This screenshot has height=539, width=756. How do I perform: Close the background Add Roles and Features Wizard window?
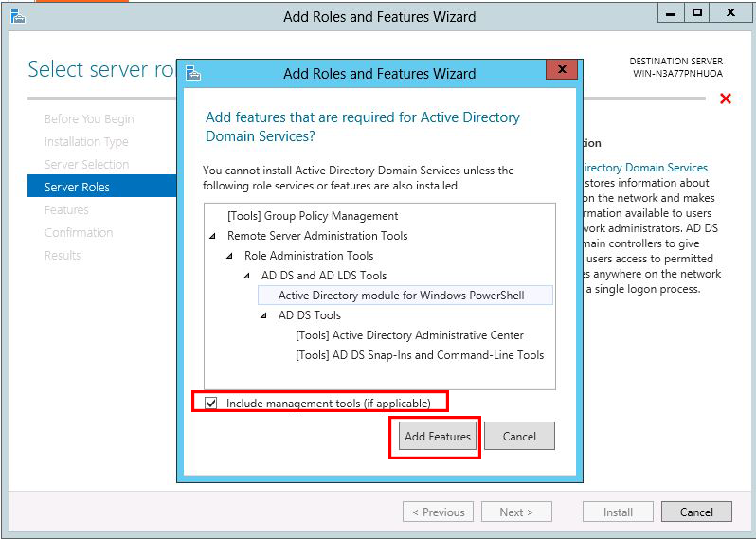731,13
